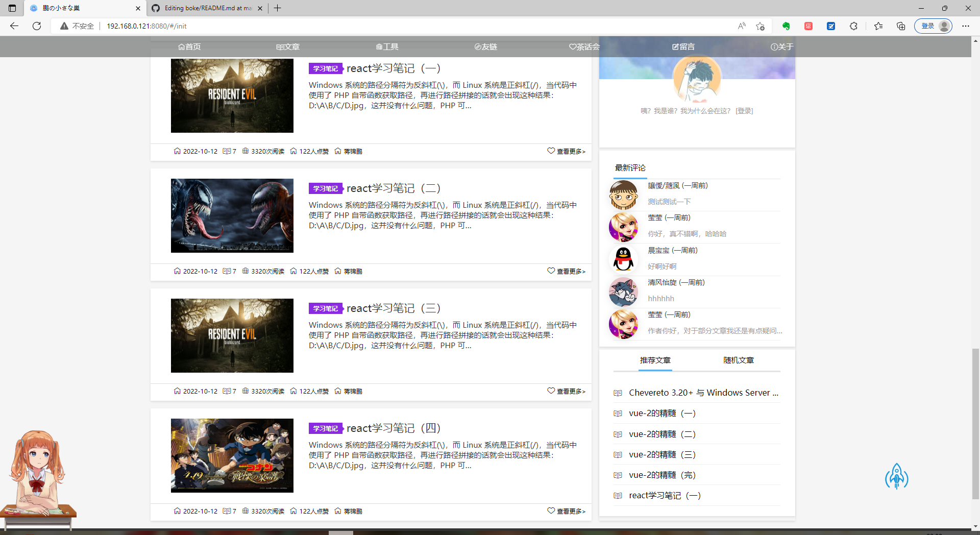Screen dimensions: 980x535
Task: Click the Resident Evil article thumbnail
Action: coord(232,95)
